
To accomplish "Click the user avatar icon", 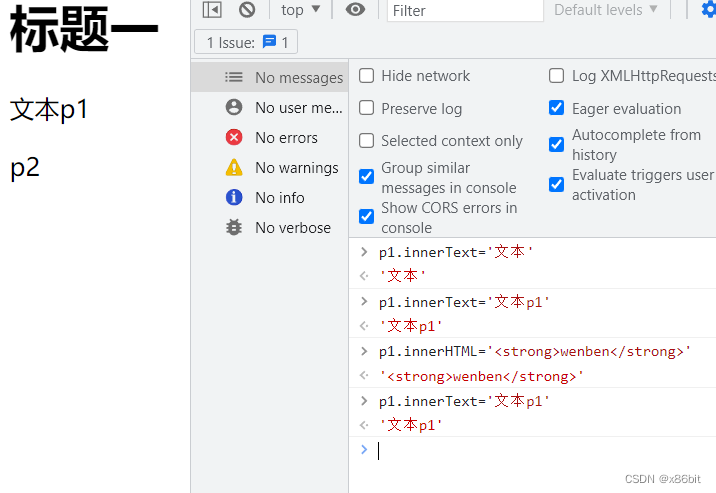I will [234, 107].
